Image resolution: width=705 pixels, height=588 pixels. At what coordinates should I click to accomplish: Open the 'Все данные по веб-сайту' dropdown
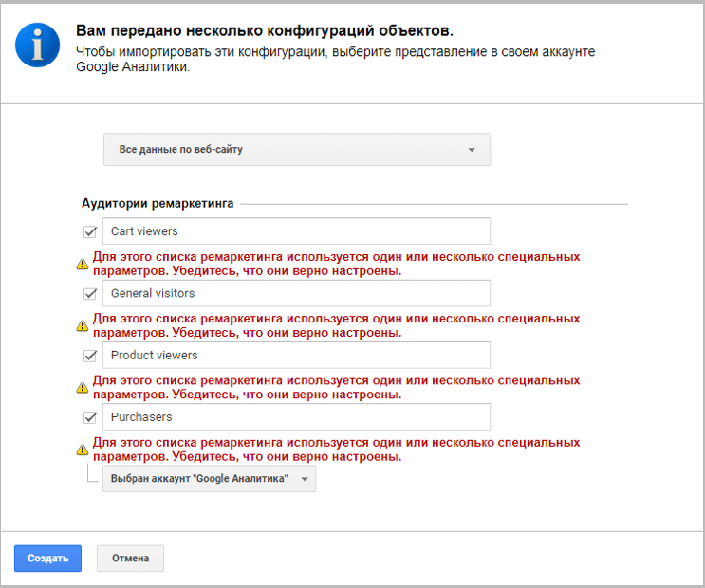(297, 149)
